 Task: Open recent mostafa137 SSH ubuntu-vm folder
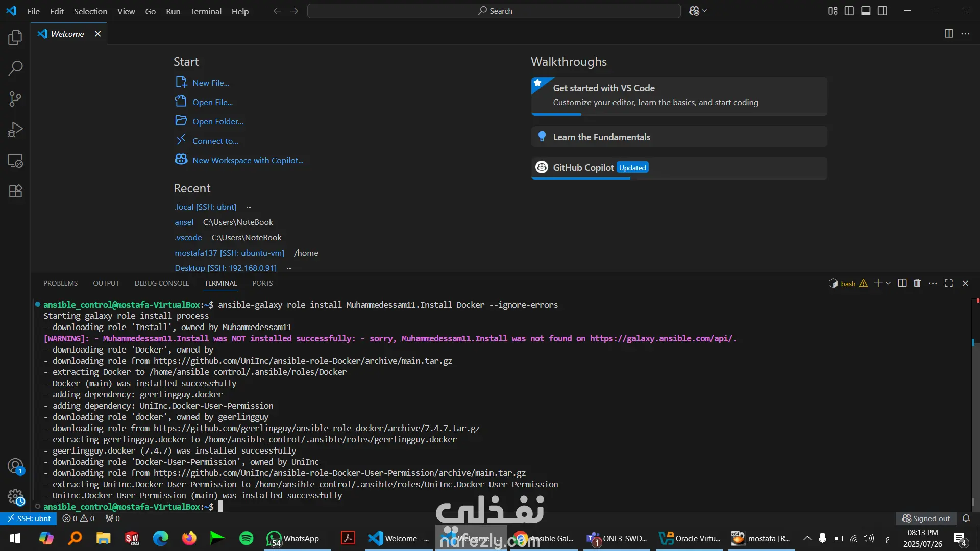[229, 253]
